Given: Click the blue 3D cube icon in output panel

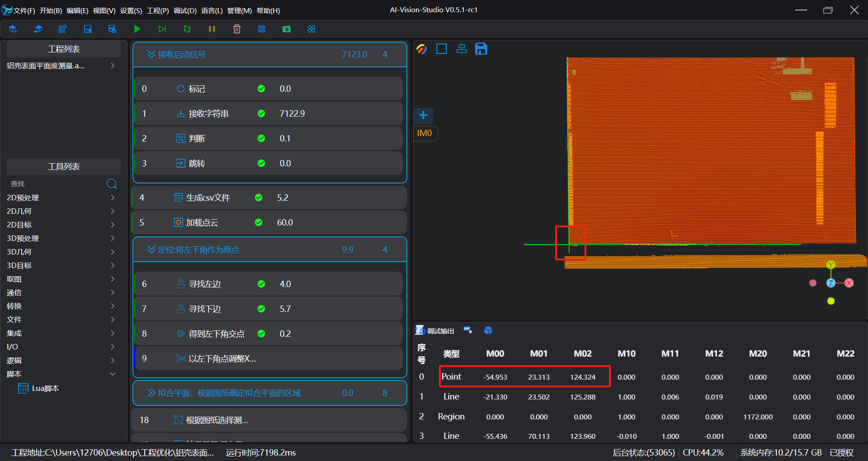Looking at the screenshot, I should click(x=488, y=330).
